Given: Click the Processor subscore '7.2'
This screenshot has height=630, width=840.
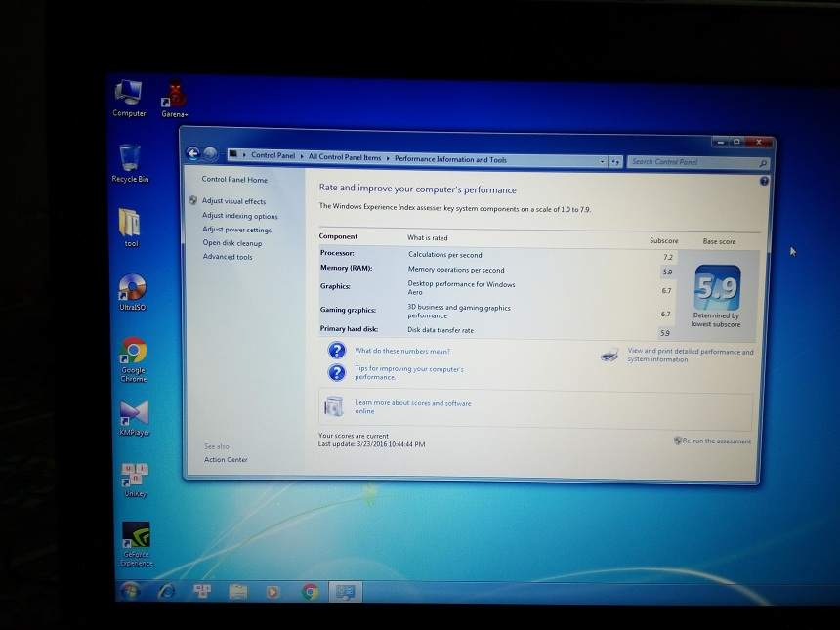Looking at the screenshot, I should pos(667,257).
